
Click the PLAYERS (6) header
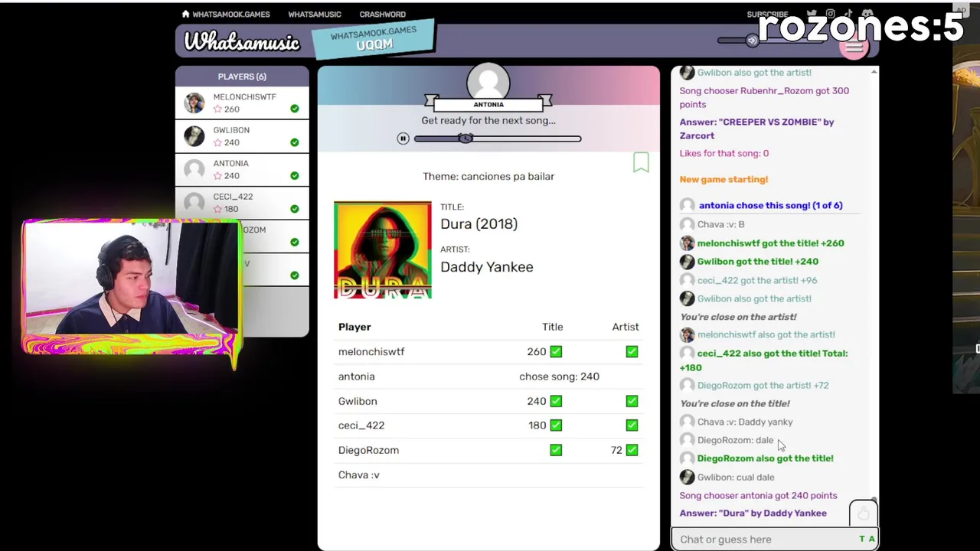pyautogui.click(x=242, y=77)
